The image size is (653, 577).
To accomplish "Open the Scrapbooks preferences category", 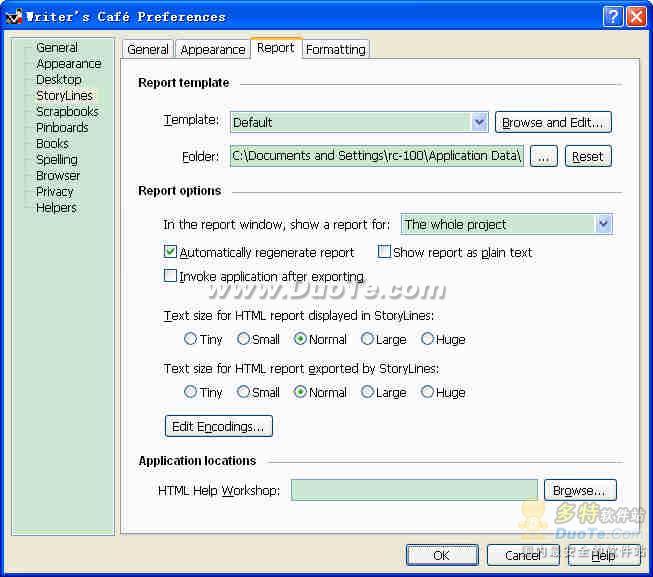I will coord(67,112).
